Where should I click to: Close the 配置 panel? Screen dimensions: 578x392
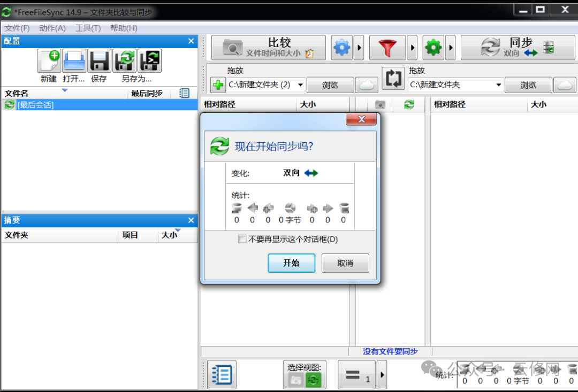(x=191, y=41)
